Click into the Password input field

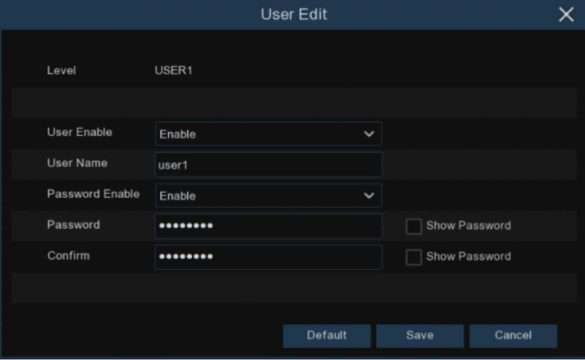point(268,226)
